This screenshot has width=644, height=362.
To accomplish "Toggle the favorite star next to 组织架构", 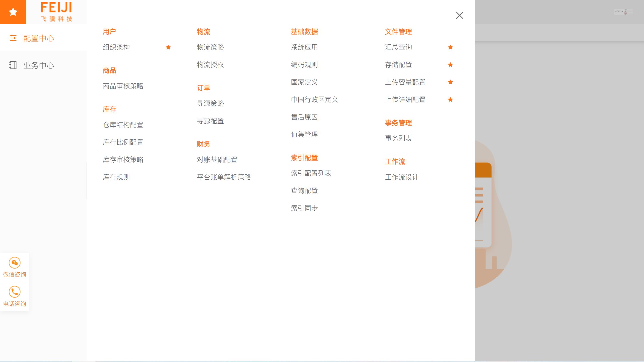I will point(168,47).
